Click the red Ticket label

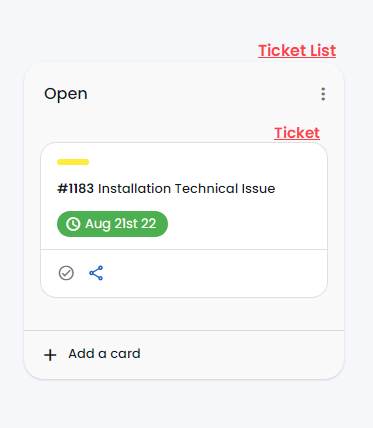(x=297, y=133)
